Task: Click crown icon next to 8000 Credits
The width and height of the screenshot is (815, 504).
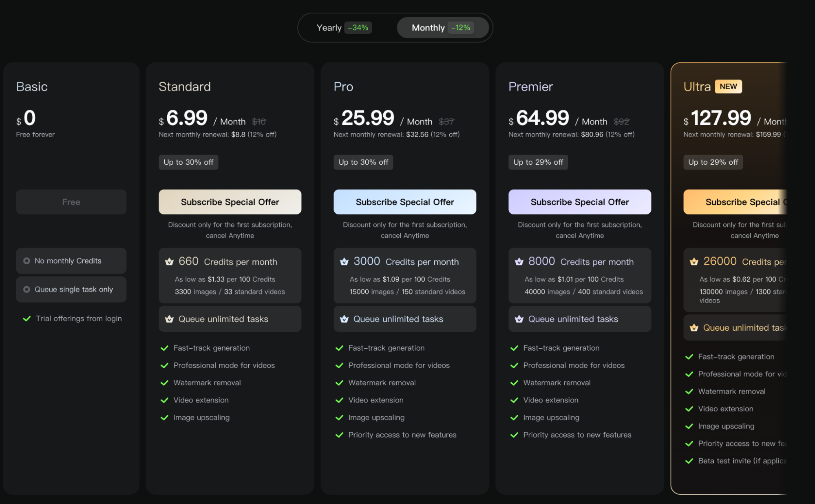Action: click(519, 262)
